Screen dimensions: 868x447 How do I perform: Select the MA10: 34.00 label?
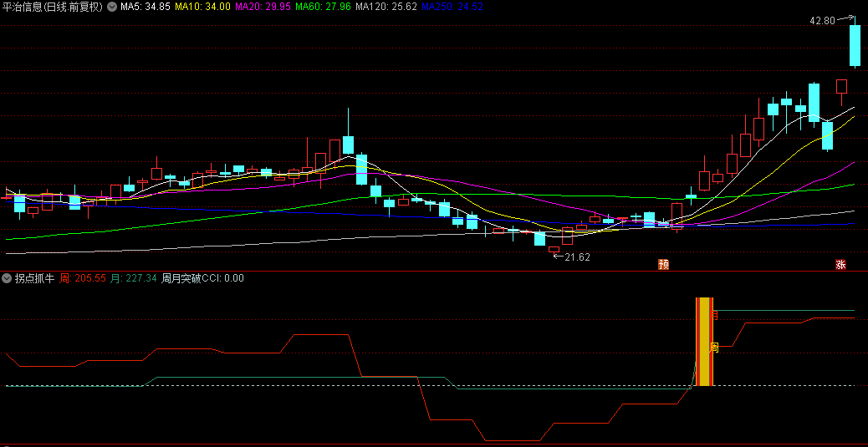(x=202, y=7)
